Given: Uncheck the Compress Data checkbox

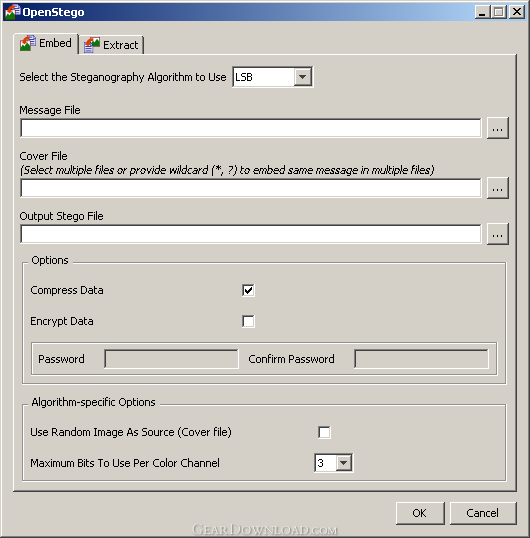Looking at the screenshot, I should [248, 290].
